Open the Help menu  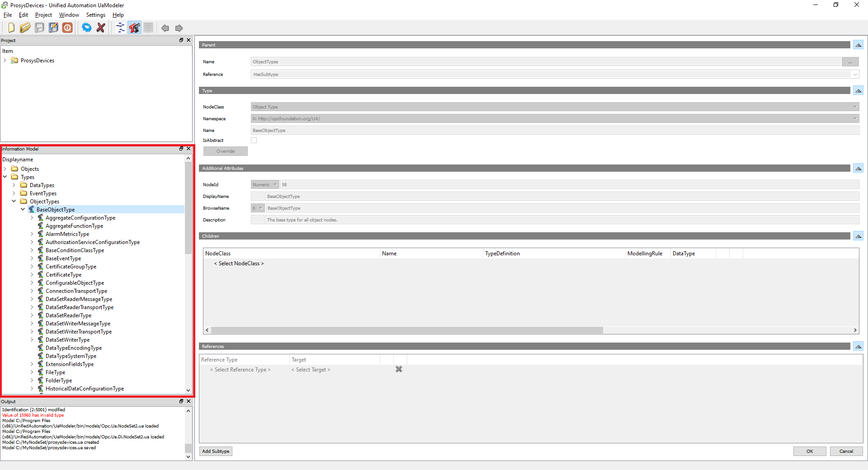(x=118, y=15)
